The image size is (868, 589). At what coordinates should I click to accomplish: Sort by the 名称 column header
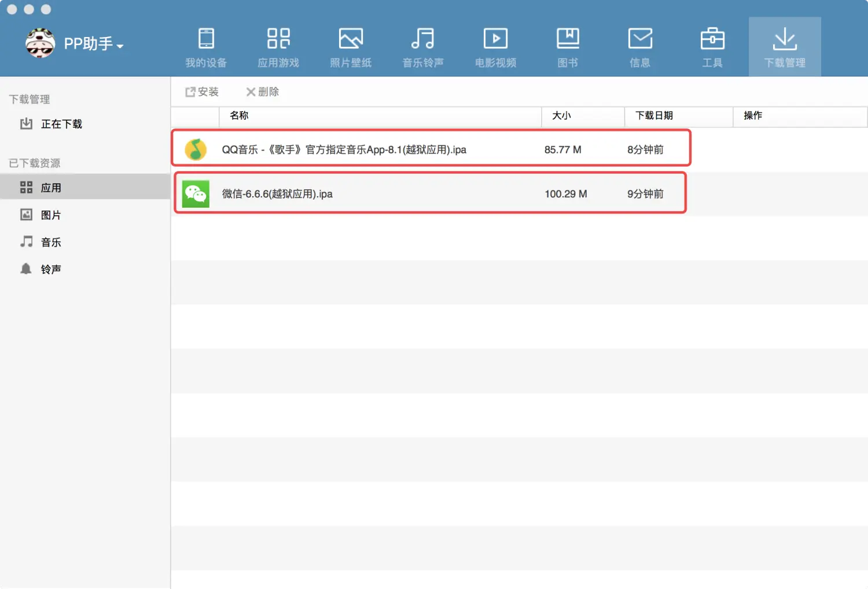380,116
